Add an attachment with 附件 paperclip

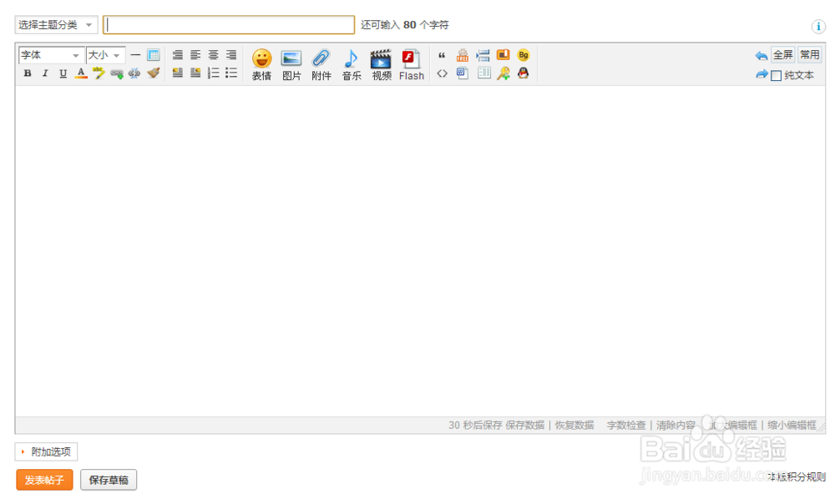321,65
